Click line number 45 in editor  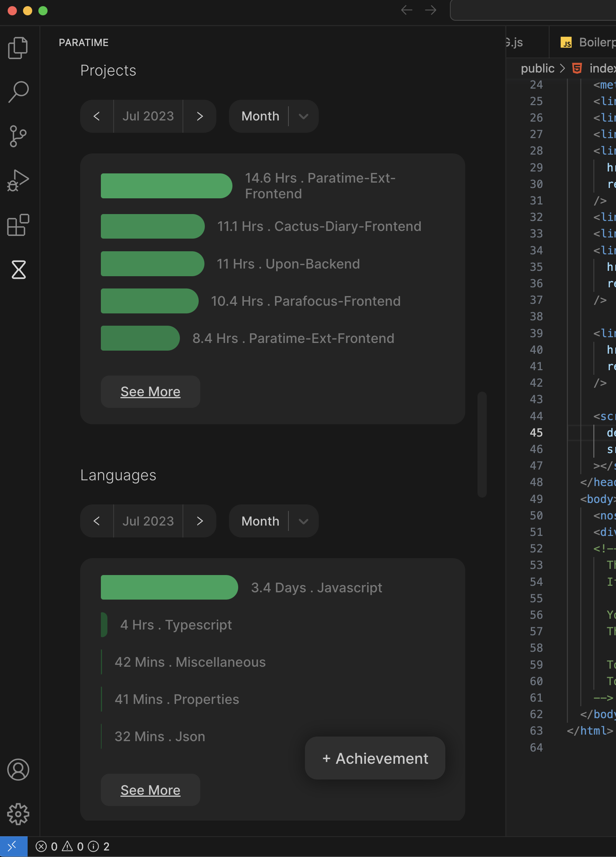click(x=536, y=432)
